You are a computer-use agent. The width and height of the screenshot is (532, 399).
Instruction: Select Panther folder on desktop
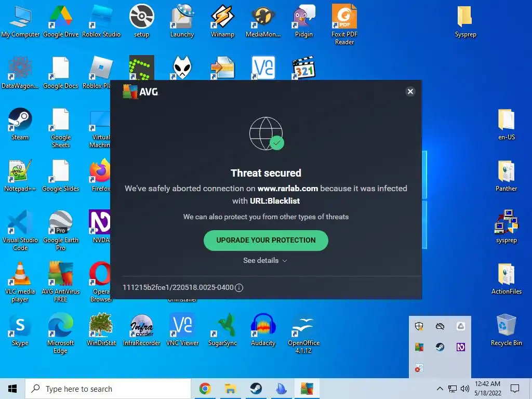click(506, 176)
